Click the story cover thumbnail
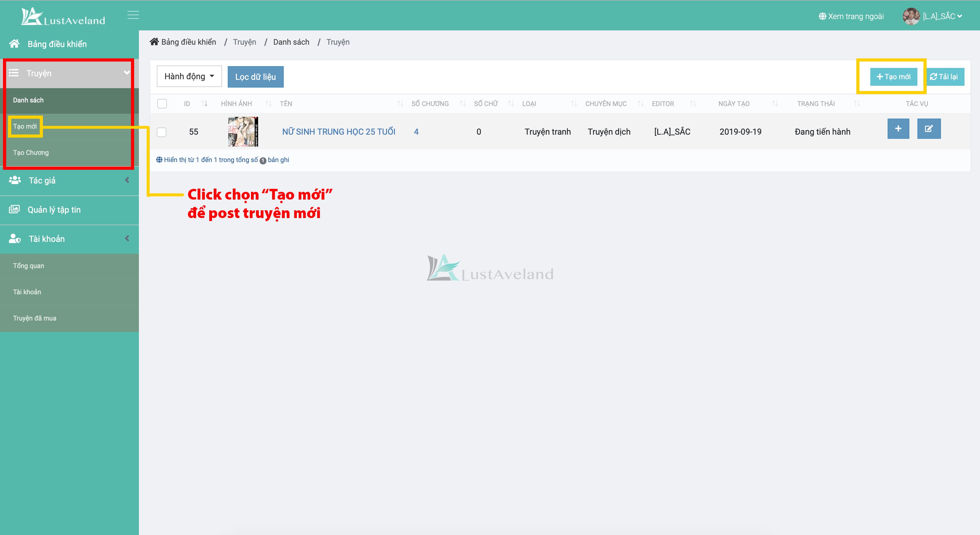980x535 pixels. (x=243, y=132)
